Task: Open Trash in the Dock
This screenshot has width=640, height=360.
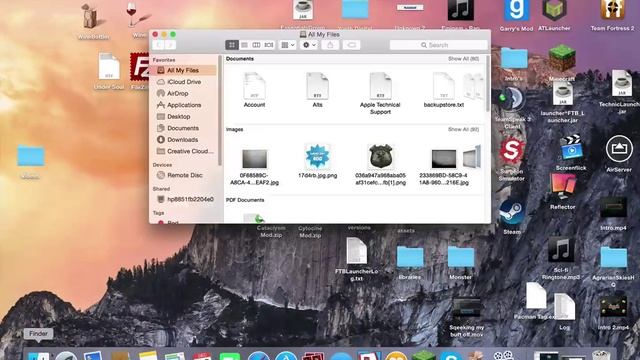Action: 601,355
